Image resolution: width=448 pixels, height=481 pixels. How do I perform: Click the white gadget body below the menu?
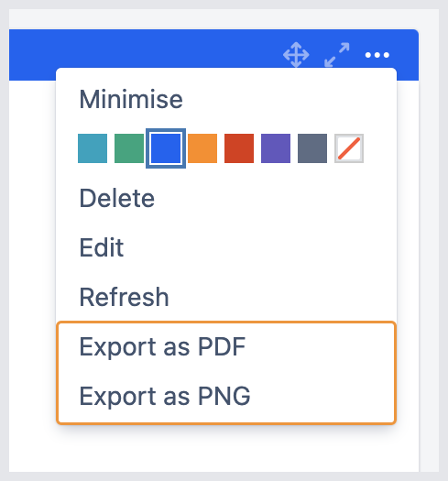point(213,449)
